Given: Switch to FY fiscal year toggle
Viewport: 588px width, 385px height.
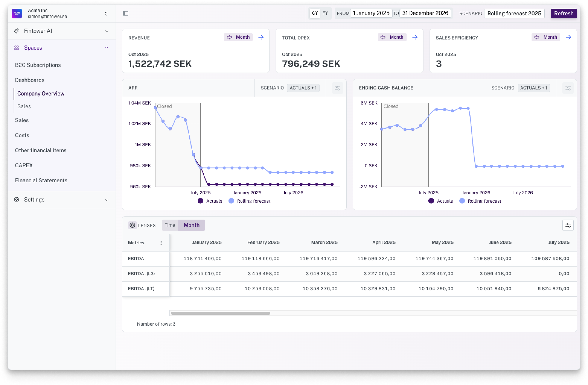Looking at the screenshot, I should [x=325, y=13].
